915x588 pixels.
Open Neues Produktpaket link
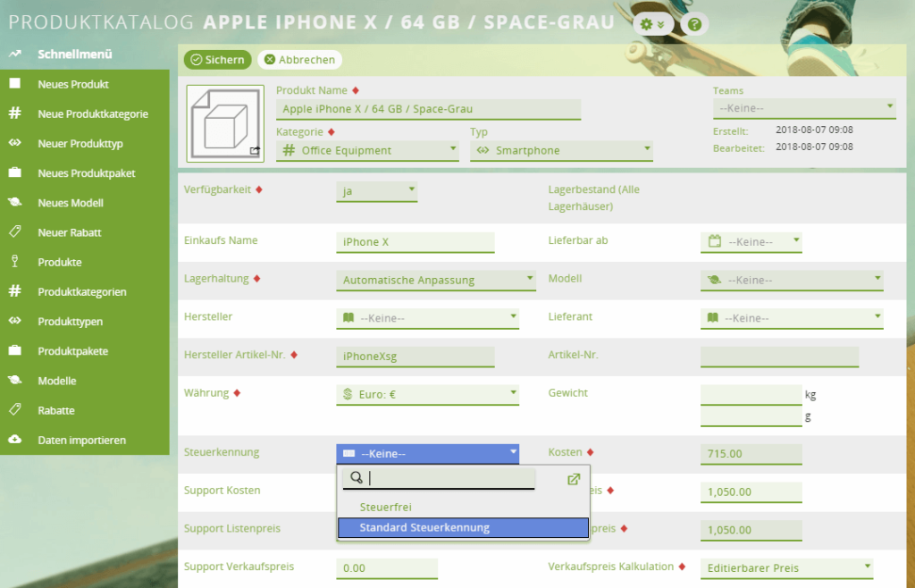87,173
